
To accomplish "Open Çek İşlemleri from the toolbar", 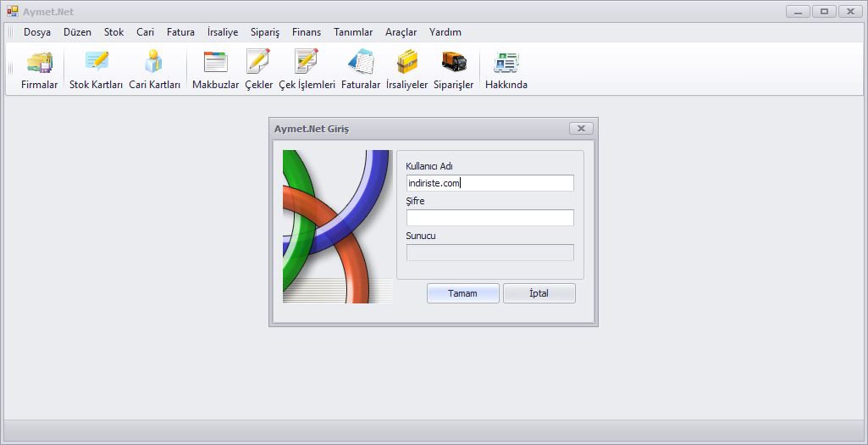I will tap(307, 70).
